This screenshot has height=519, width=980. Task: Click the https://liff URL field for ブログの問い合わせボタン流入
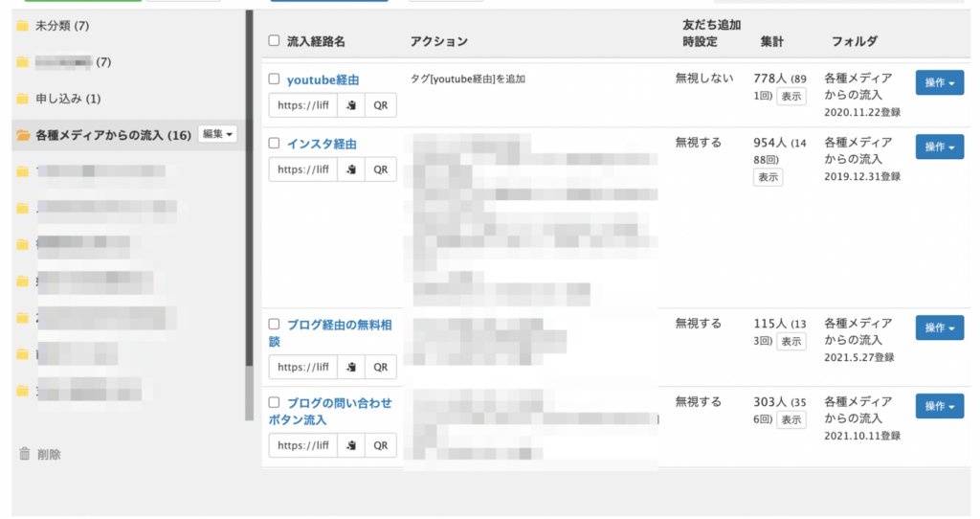pos(302,445)
